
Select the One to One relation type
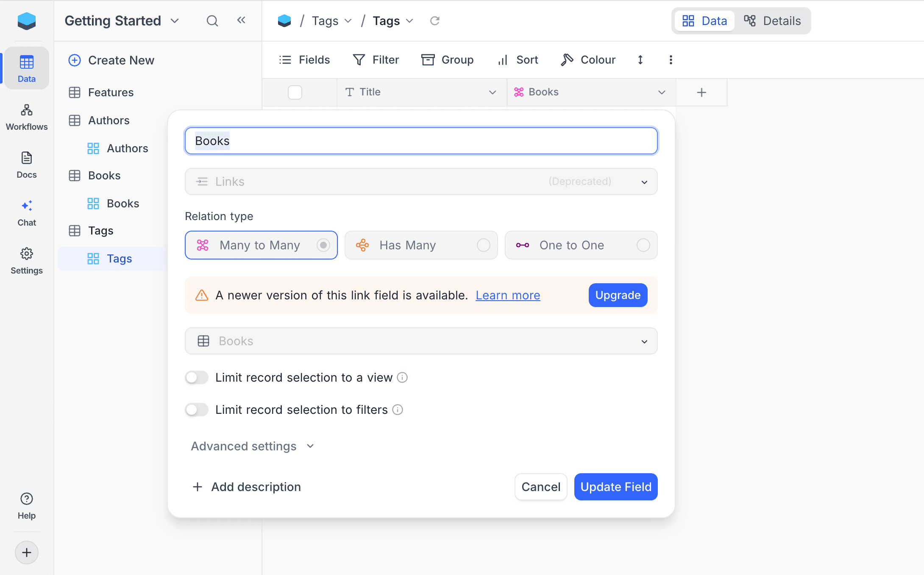pos(581,245)
